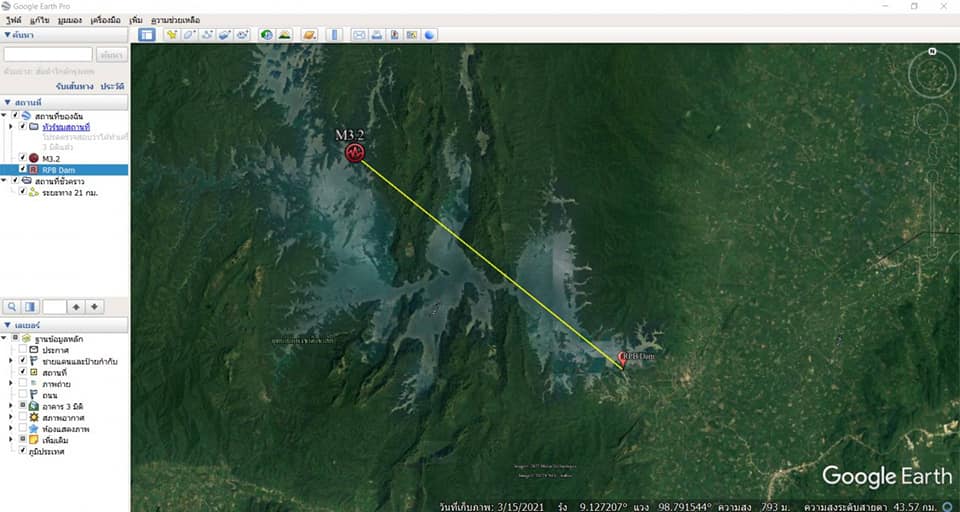Click the search input field
The width and height of the screenshot is (960, 512).
tap(48, 54)
